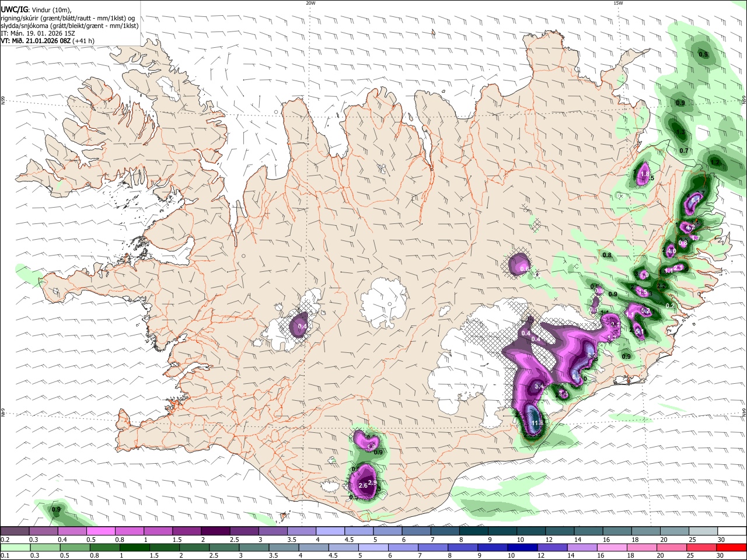Click the 15W longitude label

click(617, 3)
